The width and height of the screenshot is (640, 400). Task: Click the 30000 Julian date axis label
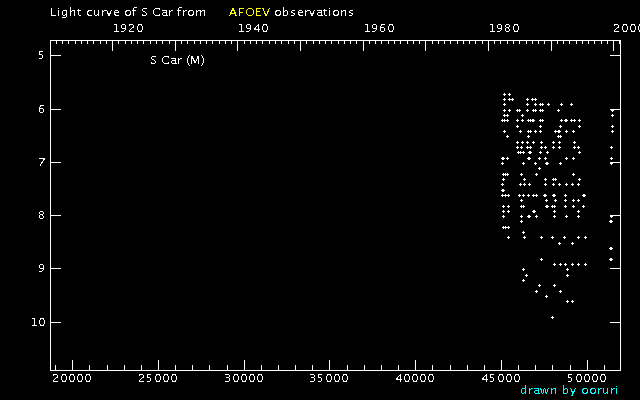[244, 377]
